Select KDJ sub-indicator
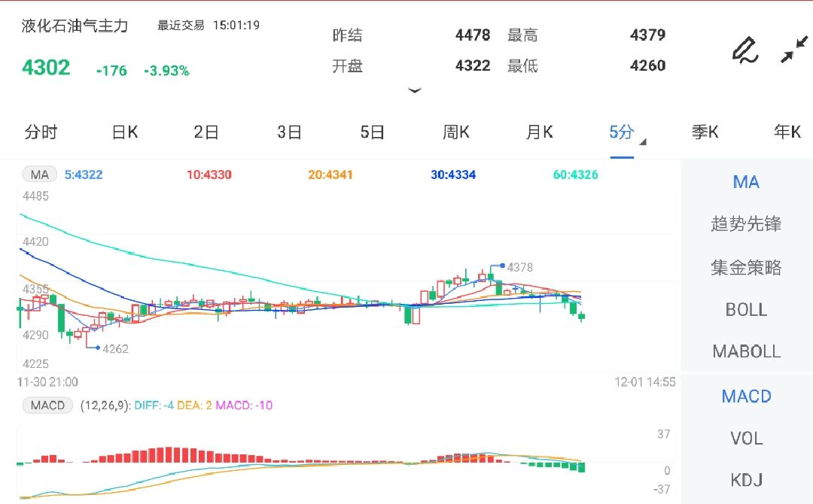The image size is (813, 504). click(746, 480)
